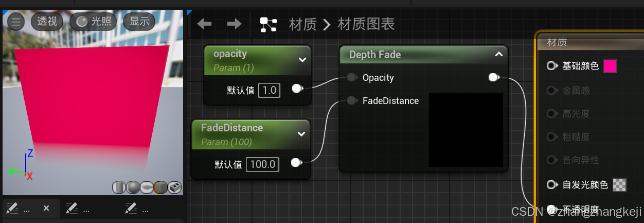Viewport: 644px width, 223px height.
Task: Click the Param (1) label
Action: click(x=234, y=67)
